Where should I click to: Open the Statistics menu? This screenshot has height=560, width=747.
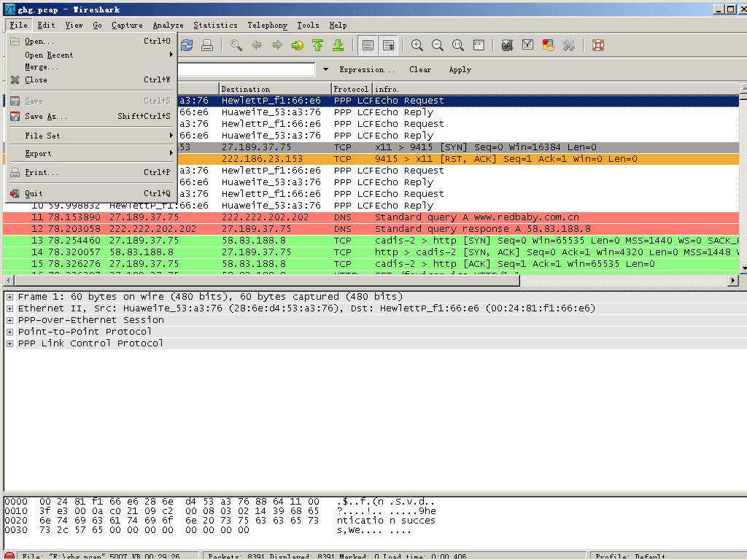pyautogui.click(x=215, y=26)
